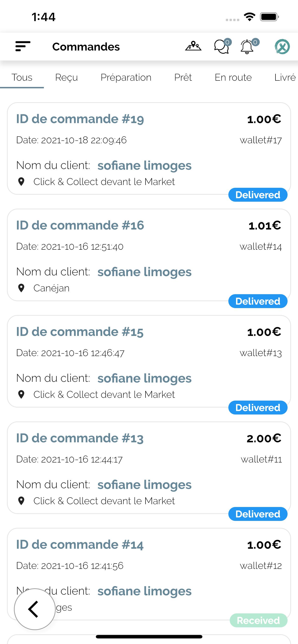The width and height of the screenshot is (298, 644).
Task: Switch to the Préparation tab
Action: click(126, 77)
